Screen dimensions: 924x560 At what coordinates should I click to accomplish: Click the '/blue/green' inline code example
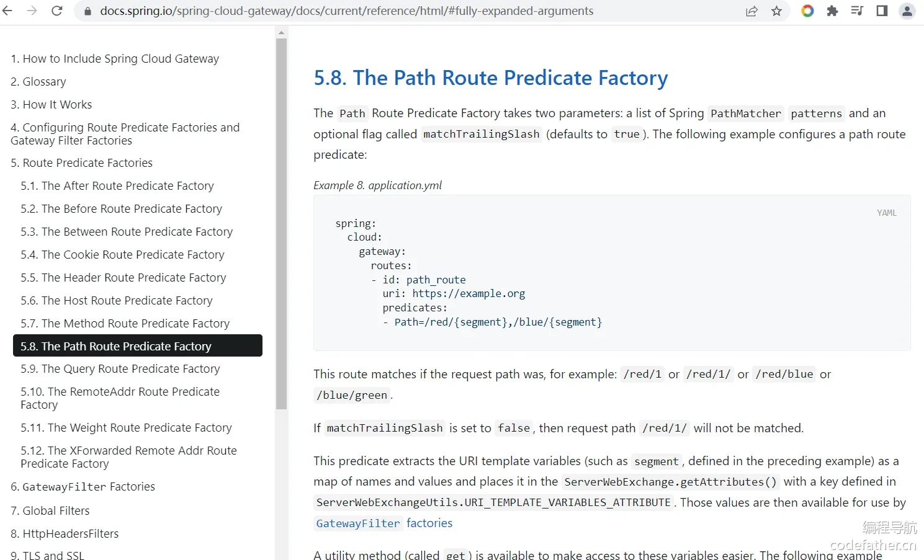352,395
